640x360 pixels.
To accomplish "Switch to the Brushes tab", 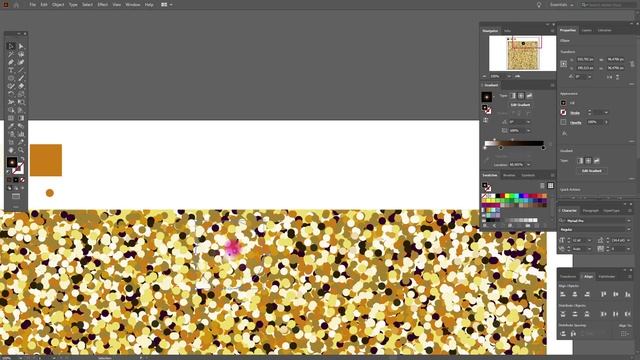I will (x=509, y=175).
